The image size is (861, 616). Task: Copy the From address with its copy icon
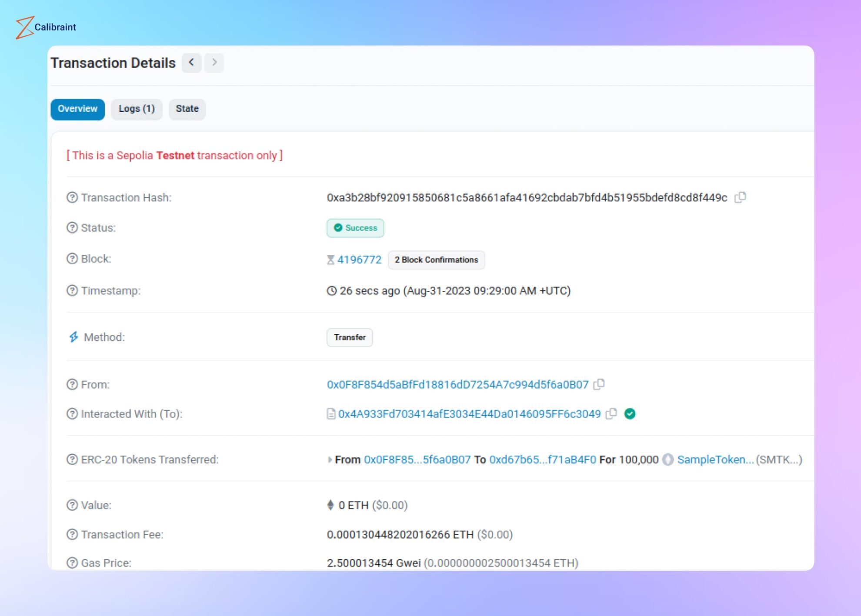tap(600, 384)
